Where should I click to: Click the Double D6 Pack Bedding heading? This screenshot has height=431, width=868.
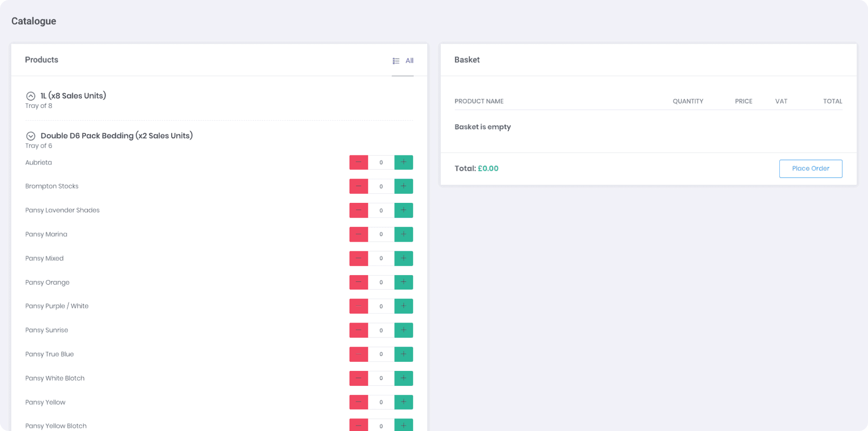(117, 136)
